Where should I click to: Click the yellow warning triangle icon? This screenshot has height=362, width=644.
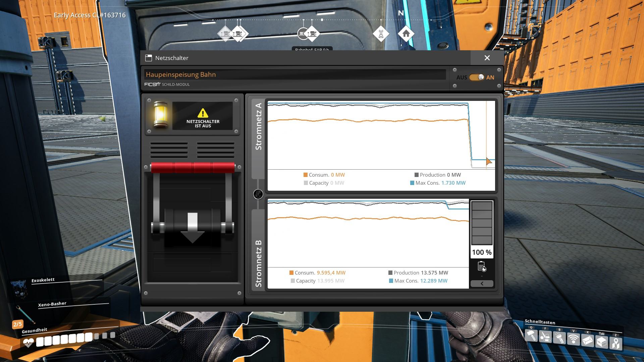203,113
